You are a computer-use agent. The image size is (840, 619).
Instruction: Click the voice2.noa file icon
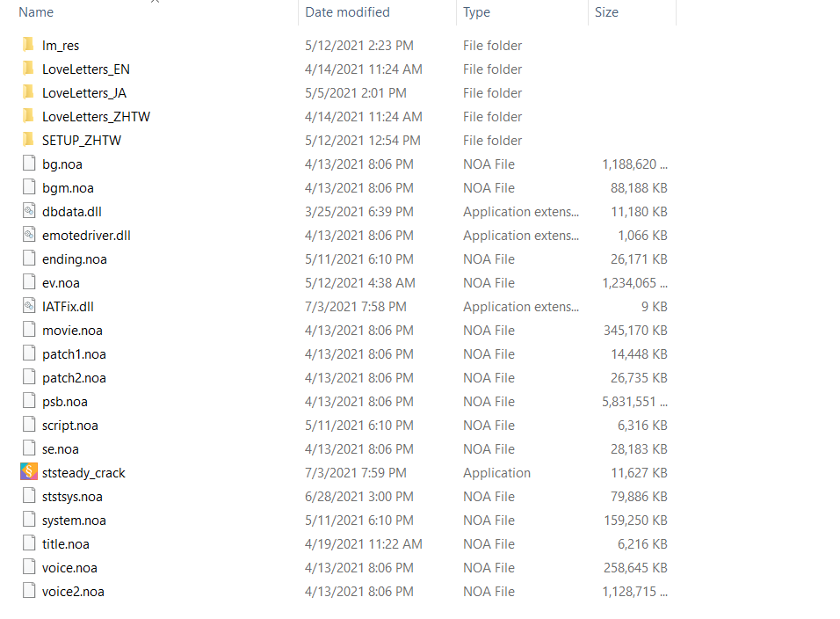[x=29, y=590]
